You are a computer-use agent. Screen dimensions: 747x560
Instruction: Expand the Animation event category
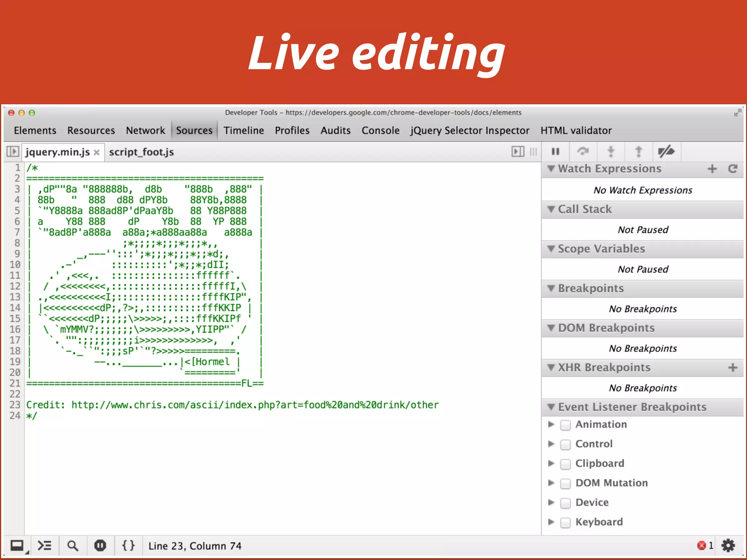click(551, 424)
